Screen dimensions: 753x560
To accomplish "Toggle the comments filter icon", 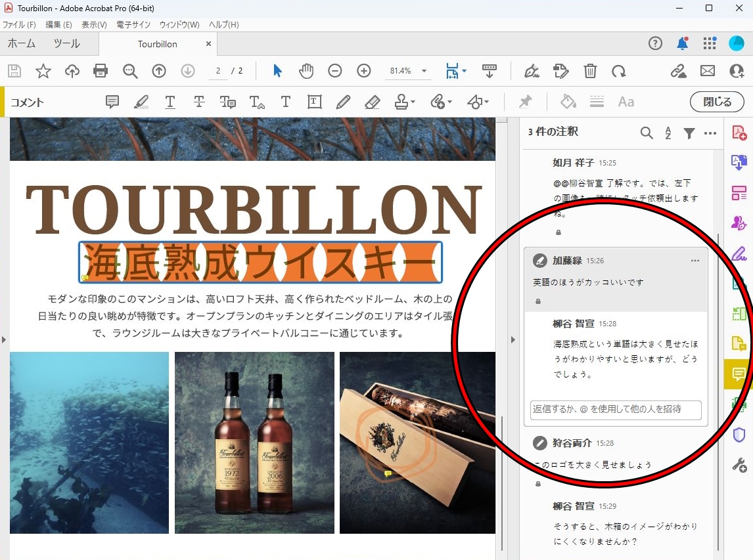I will point(689,133).
